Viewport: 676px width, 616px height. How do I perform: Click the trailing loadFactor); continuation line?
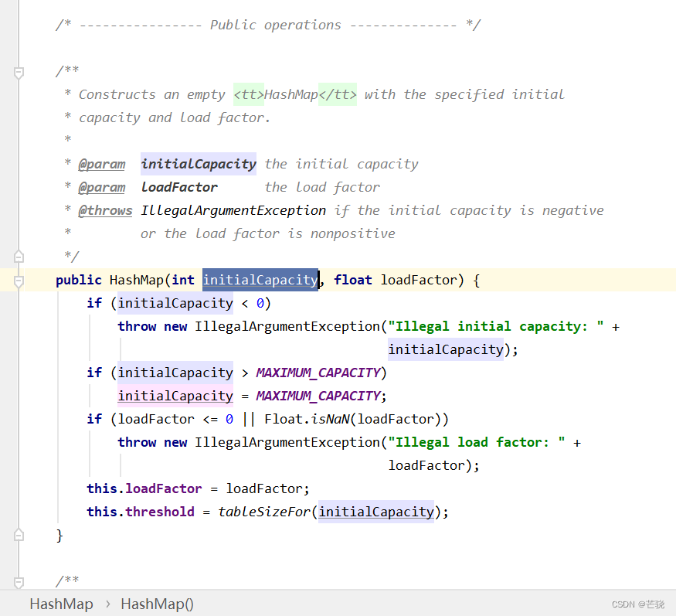click(x=433, y=466)
